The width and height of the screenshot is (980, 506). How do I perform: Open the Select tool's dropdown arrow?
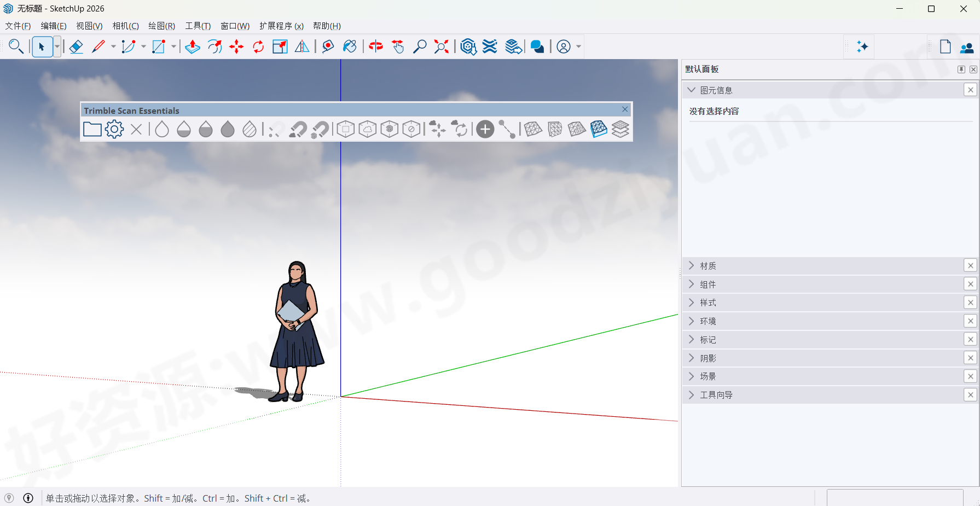(x=56, y=46)
